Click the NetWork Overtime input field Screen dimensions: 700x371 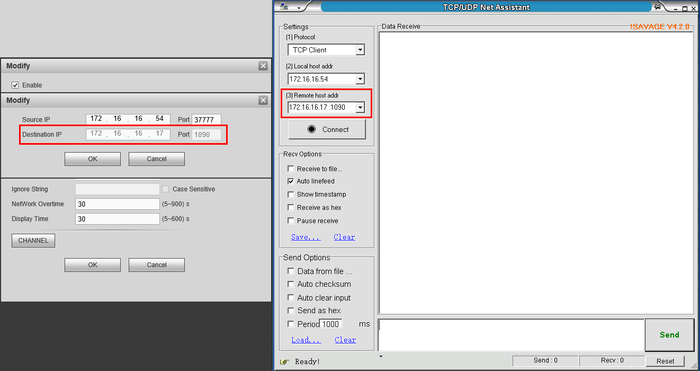point(117,204)
